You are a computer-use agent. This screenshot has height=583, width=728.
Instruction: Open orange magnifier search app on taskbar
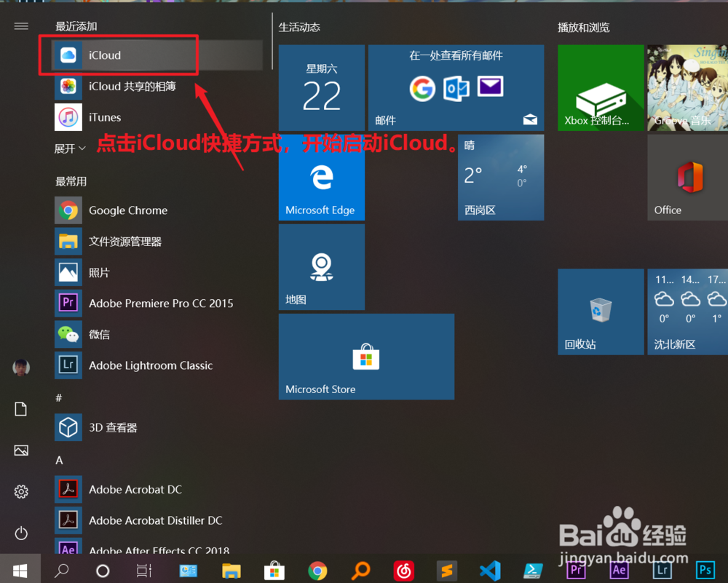(x=361, y=571)
